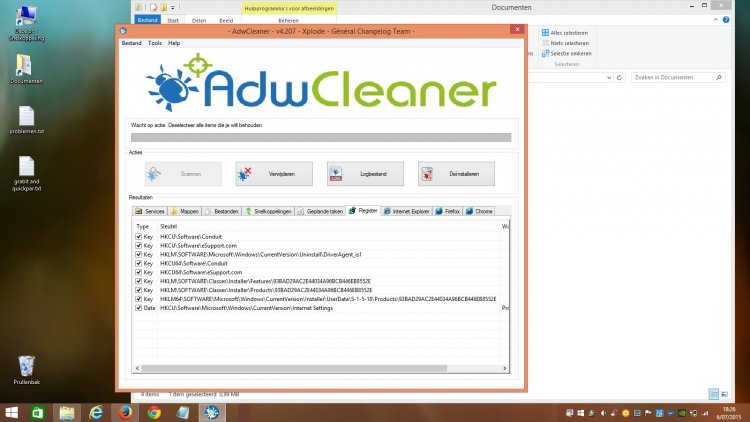Open the Windows Store taskbar icon
Screen dimensions: 750x422
[x=38, y=412]
